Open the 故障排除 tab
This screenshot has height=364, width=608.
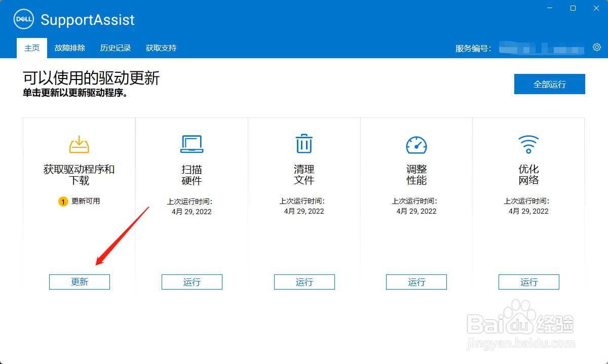coord(70,48)
